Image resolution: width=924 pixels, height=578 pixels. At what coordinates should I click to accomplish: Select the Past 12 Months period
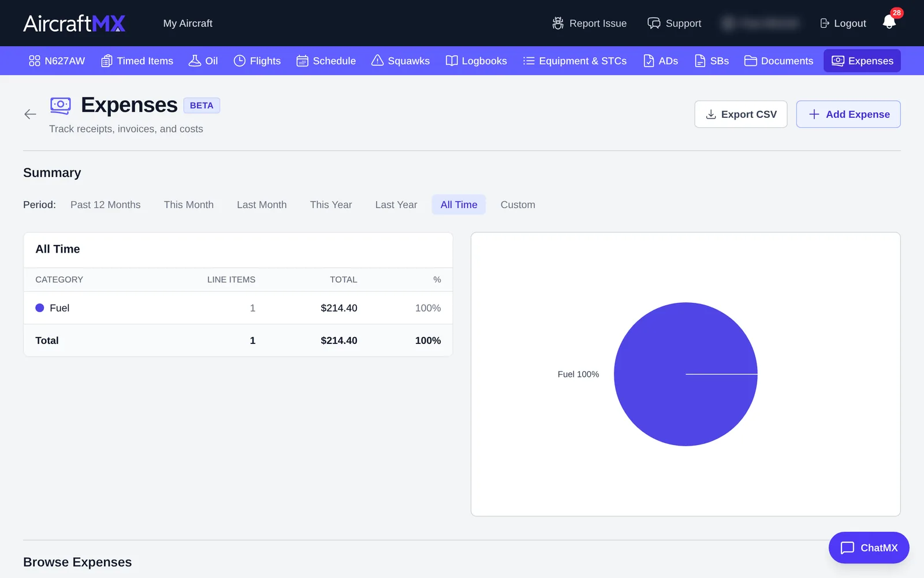point(105,205)
